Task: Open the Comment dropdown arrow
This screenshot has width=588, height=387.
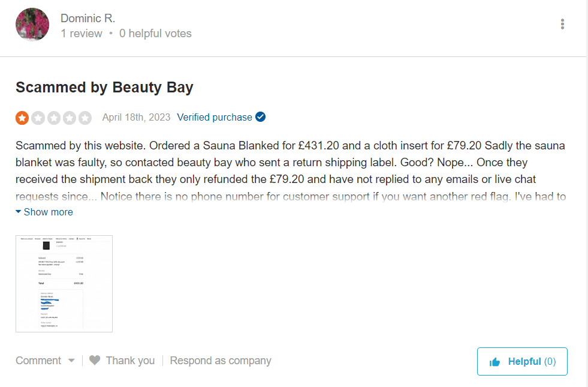Action: tap(71, 361)
